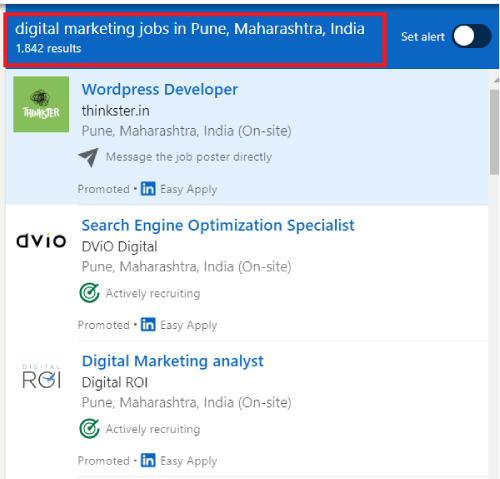Select the thinkster.in company name

(115, 111)
